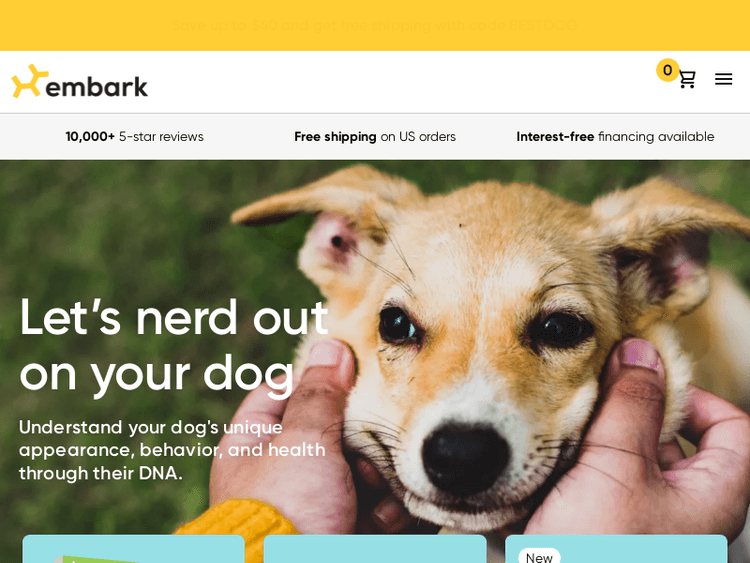Viewport: 750px width, 563px height.
Task: Click the Let's nerd out headline
Action: pos(174,346)
